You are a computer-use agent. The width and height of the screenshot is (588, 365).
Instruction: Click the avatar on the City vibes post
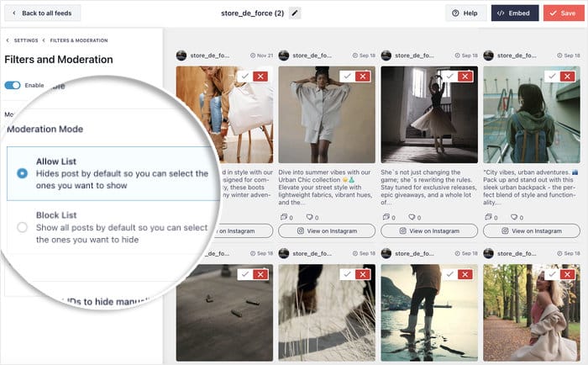[489, 56]
